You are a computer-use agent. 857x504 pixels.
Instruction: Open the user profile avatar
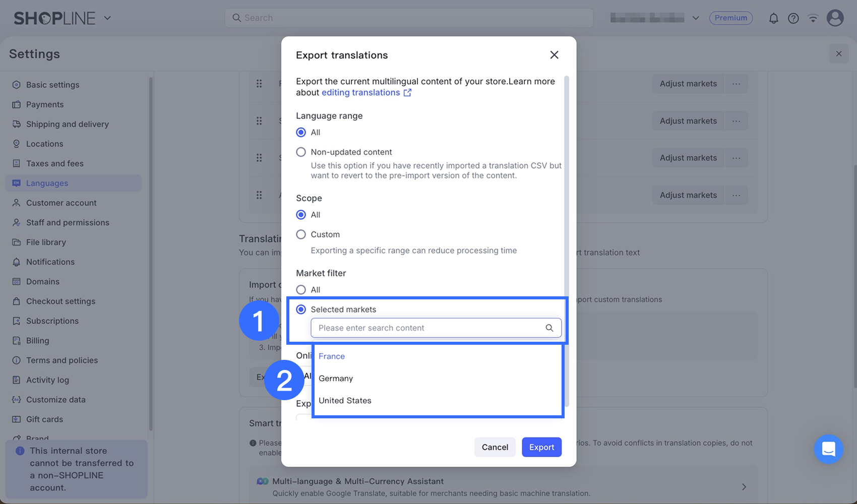tap(835, 18)
